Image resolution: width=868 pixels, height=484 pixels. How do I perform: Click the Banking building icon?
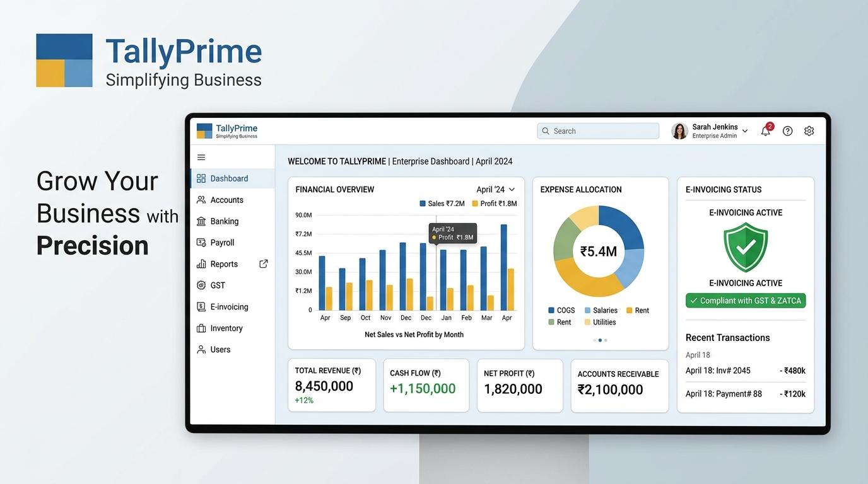coord(201,221)
